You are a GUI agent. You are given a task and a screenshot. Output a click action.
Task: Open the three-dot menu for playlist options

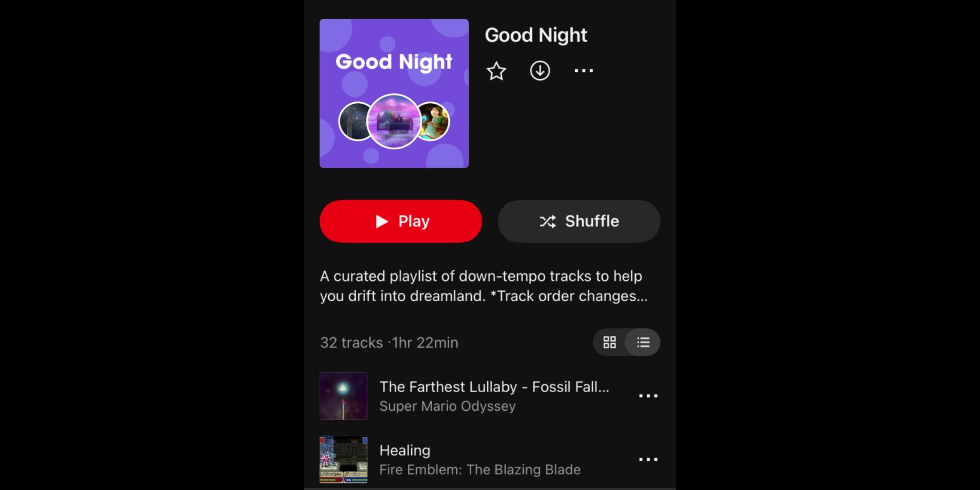(x=583, y=71)
